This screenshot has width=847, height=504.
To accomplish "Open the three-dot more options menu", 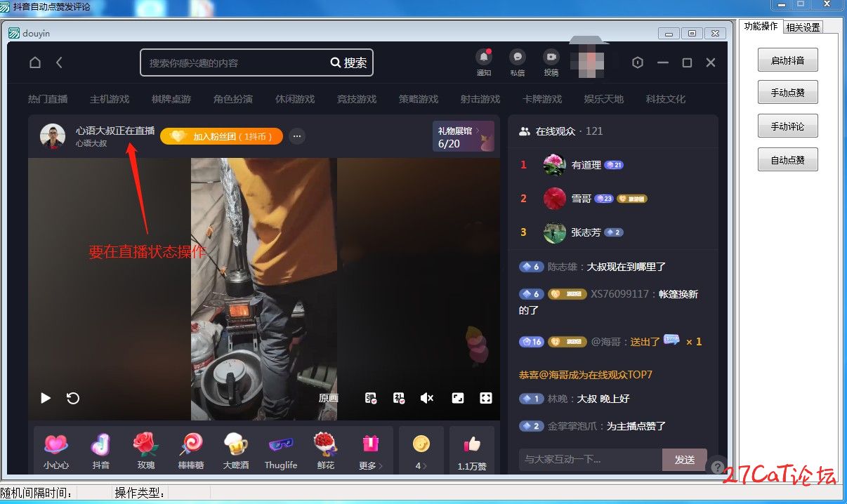I will pos(297,136).
